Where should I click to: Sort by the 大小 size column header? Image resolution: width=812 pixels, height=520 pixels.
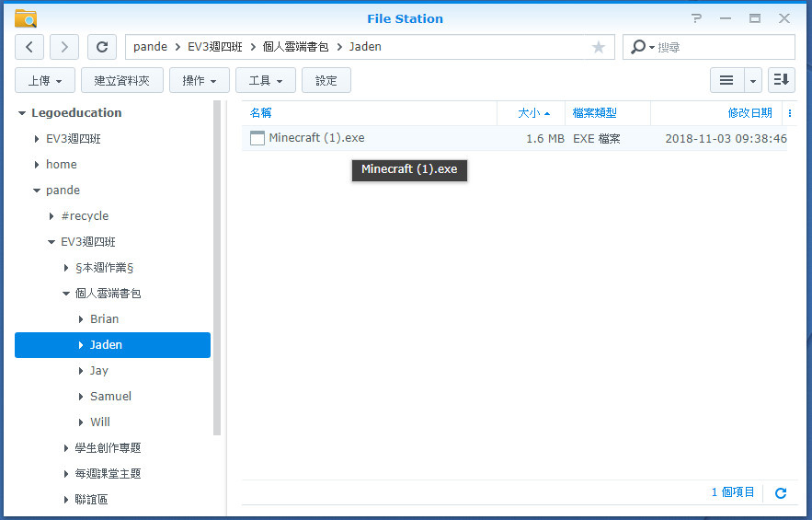pos(529,113)
